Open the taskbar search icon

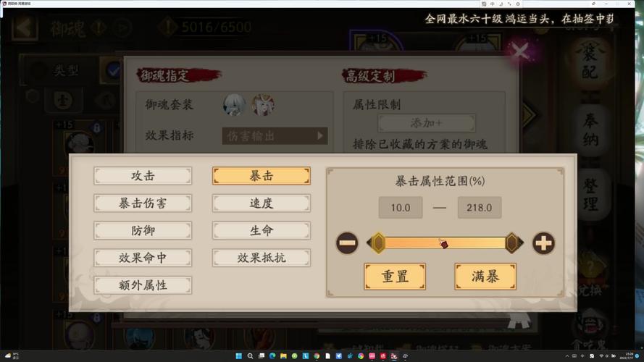(x=250, y=355)
